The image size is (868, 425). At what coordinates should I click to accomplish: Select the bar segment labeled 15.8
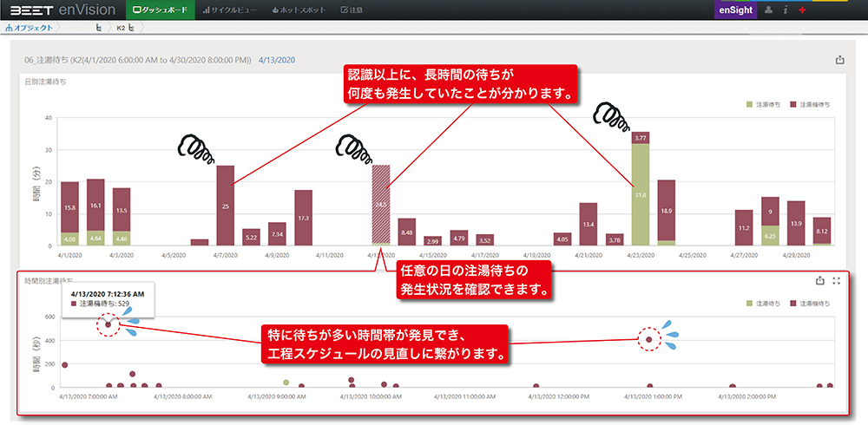[69, 207]
